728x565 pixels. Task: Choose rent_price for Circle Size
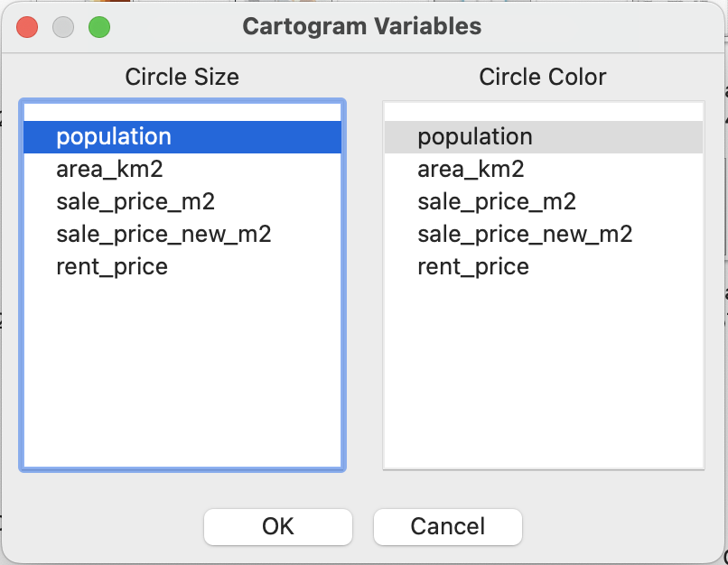coord(182,267)
